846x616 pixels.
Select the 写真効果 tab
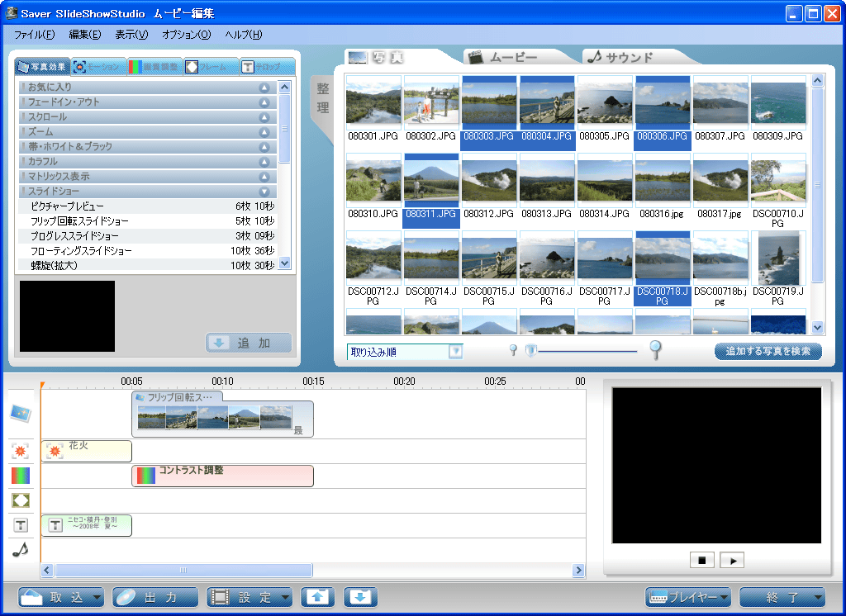click(x=43, y=66)
